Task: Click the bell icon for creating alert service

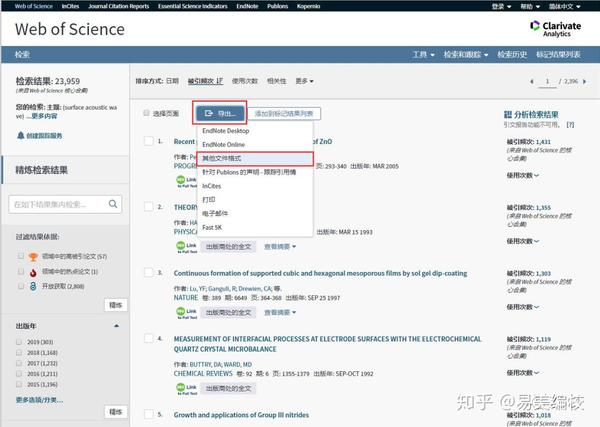Action: click(21, 135)
